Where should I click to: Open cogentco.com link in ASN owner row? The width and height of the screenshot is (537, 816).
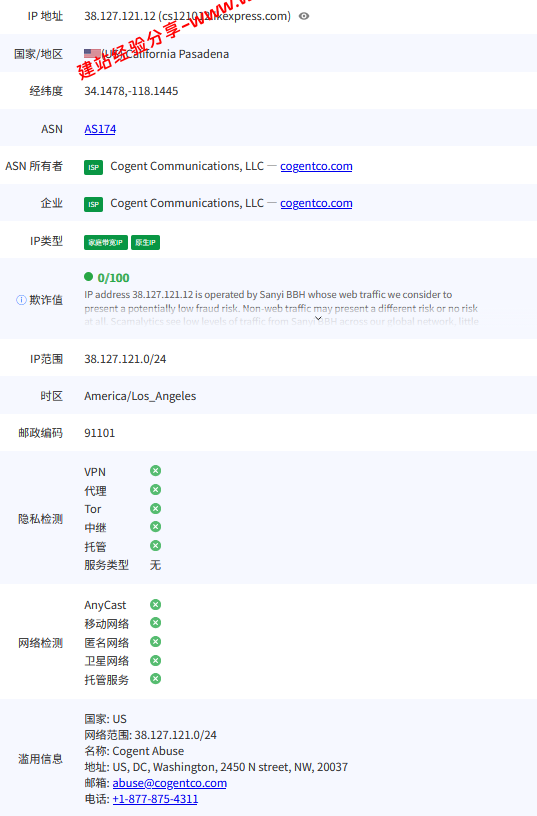pos(316,166)
